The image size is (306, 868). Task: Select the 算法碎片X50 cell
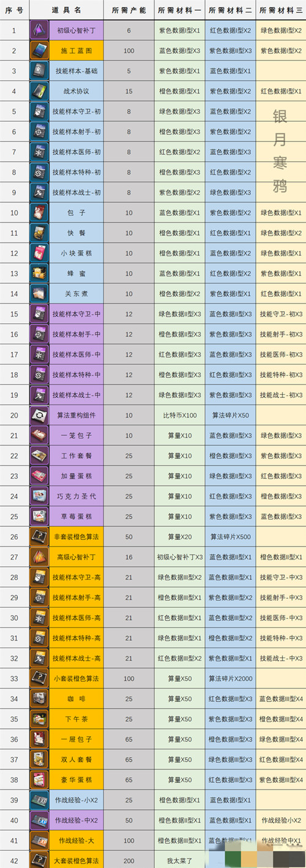point(230,415)
